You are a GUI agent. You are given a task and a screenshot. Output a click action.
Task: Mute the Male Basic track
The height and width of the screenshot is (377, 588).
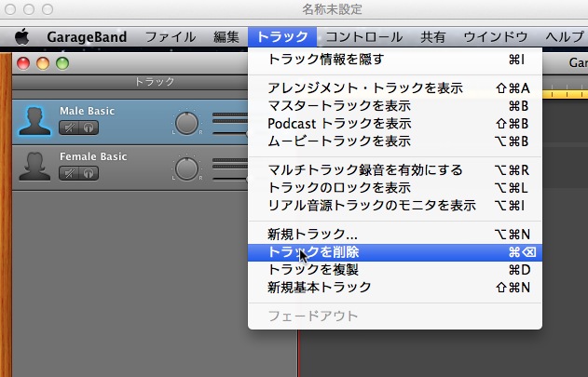click(x=70, y=128)
